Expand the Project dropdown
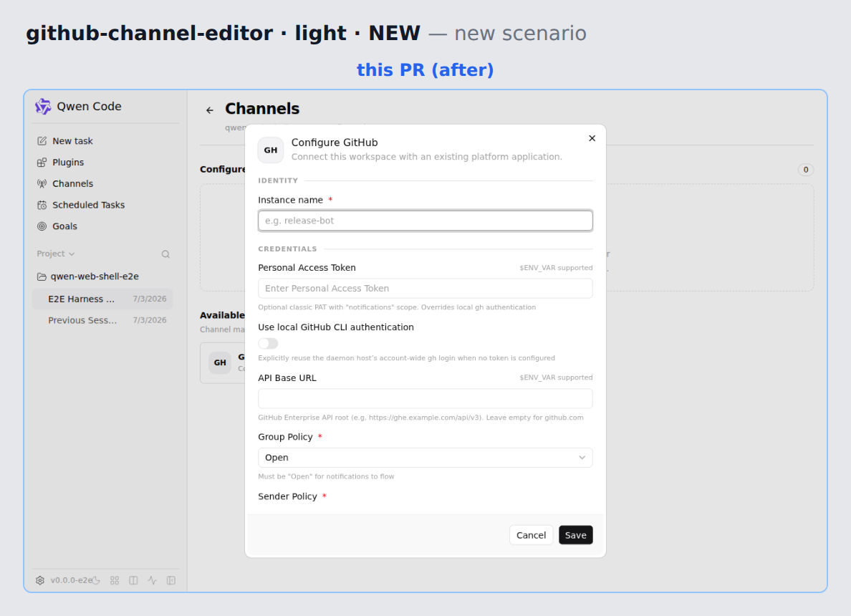The height and width of the screenshot is (616, 851). 56,254
